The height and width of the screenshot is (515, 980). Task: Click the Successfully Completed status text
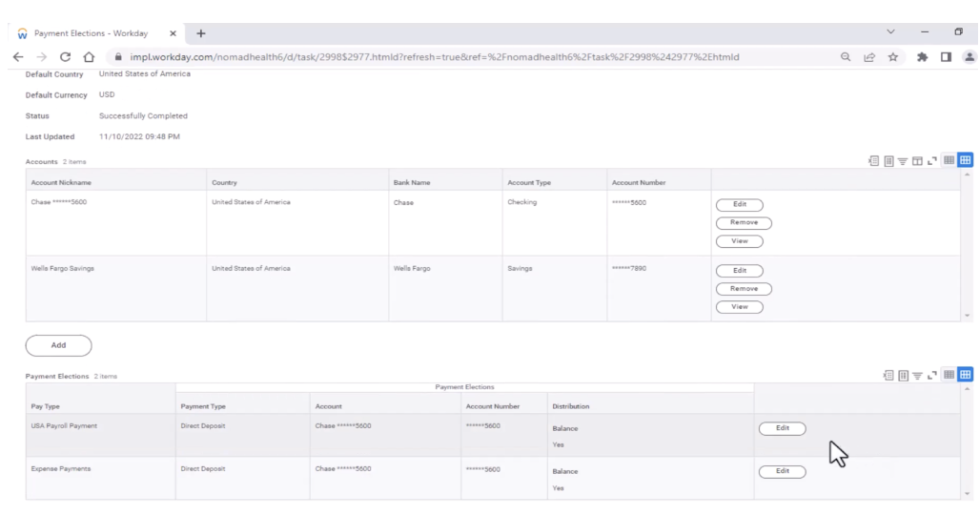pyautogui.click(x=143, y=115)
